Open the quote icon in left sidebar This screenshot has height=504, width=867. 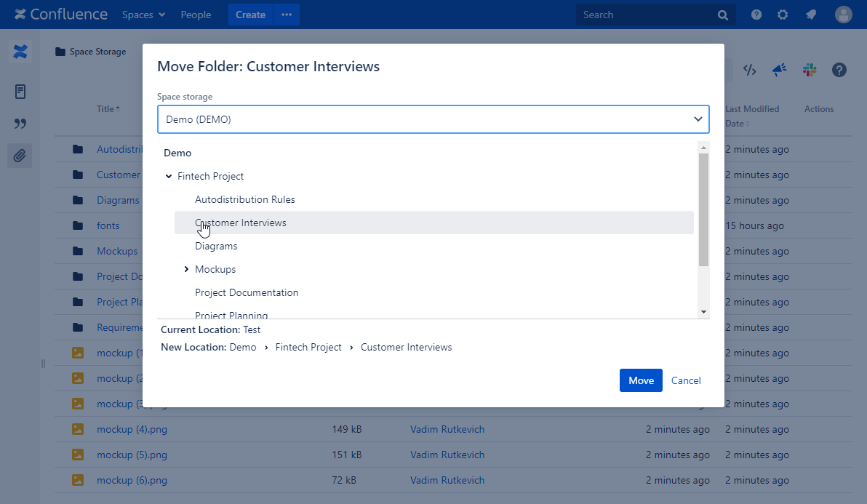click(x=20, y=124)
